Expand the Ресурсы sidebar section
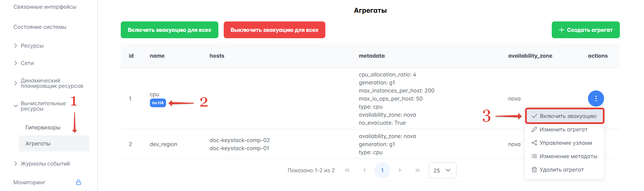Screen dimensions: 644x191 [32, 46]
